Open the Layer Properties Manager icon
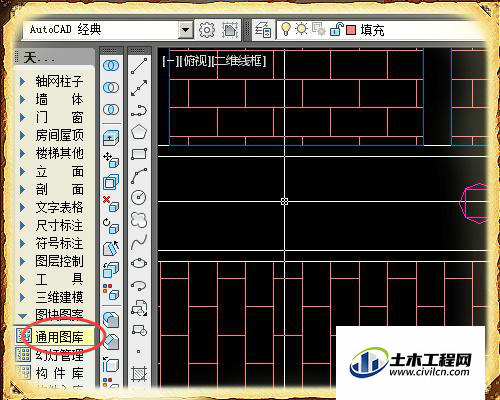Image resolution: width=500 pixels, height=400 pixels. 263,30
